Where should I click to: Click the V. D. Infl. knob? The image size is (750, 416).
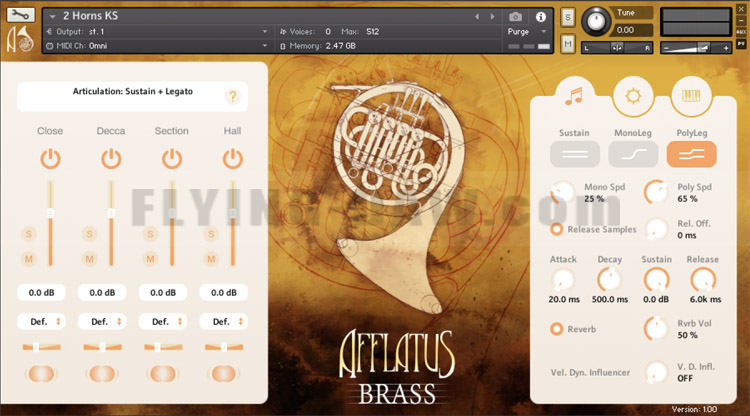pos(656,372)
